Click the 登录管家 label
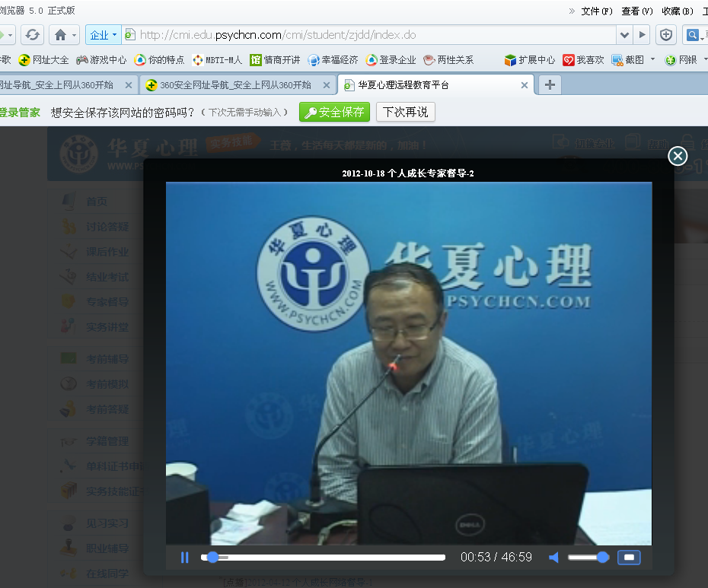This screenshot has width=708, height=588. [21, 113]
